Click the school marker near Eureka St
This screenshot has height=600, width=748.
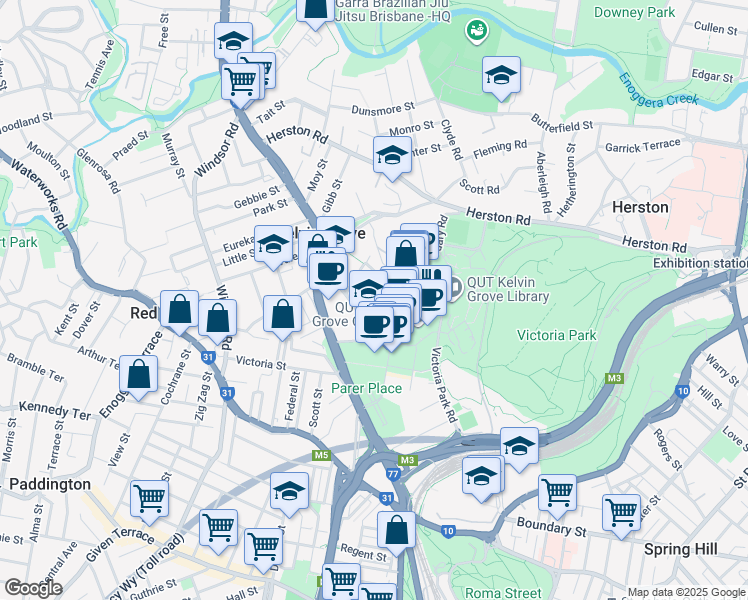[273, 246]
